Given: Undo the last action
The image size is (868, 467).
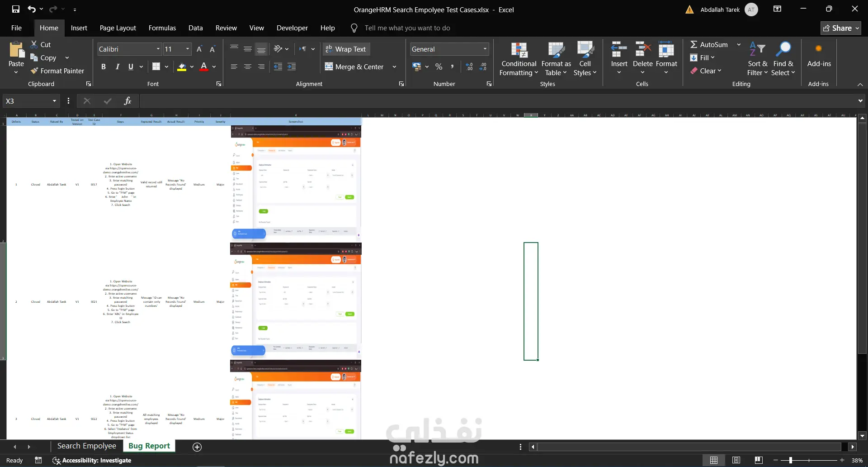Looking at the screenshot, I should tap(31, 9).
